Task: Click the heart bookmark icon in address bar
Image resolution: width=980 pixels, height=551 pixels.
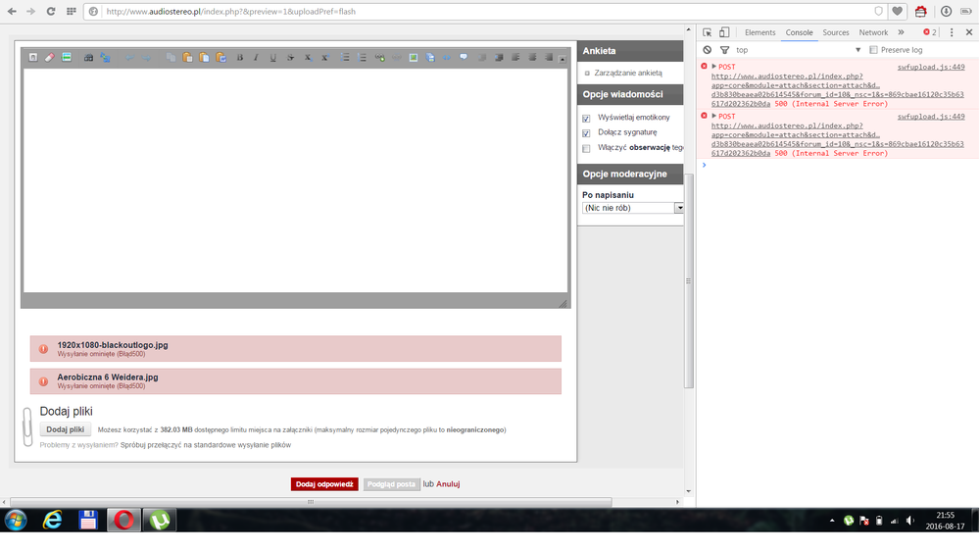Action: point(897,12)
